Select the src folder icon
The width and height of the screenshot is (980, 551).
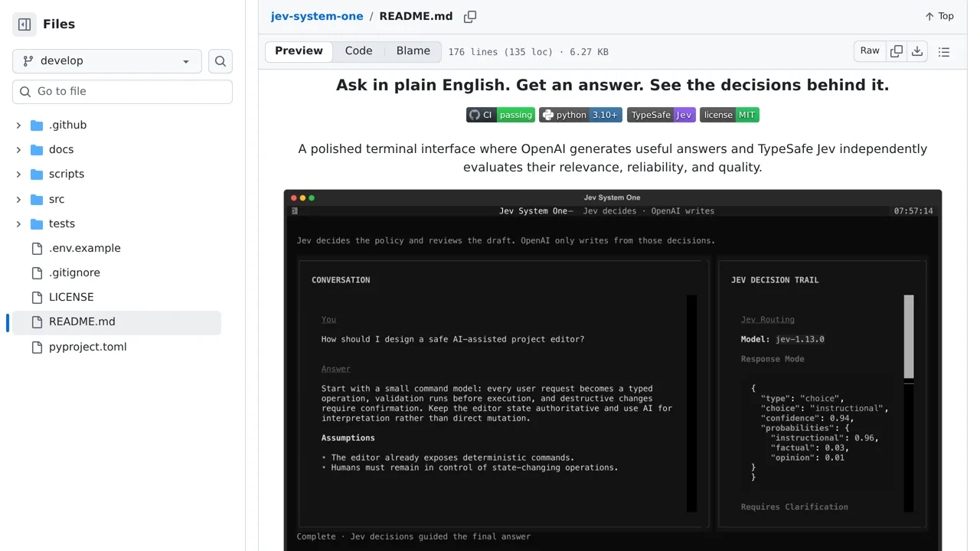coord(37,199)
